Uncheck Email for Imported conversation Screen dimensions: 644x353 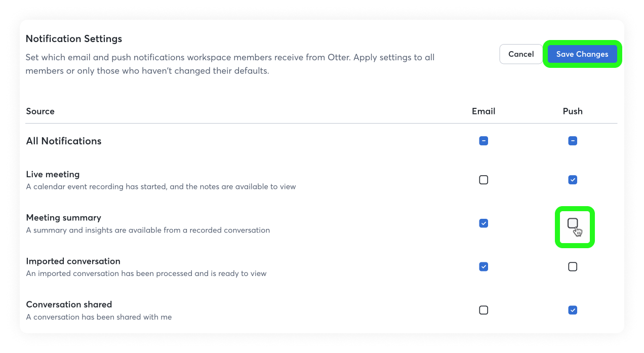click(484, 267)
